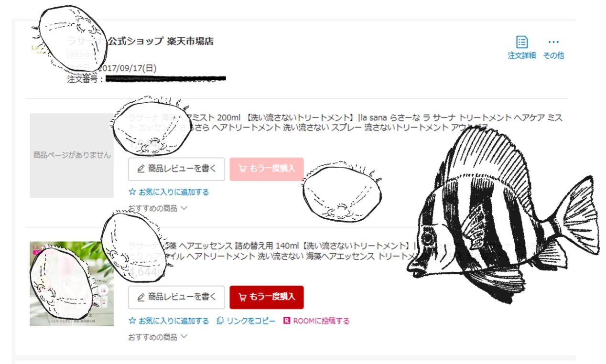Click pencil icon in second 商品レビューを書く button

pyautogui.click(x=141, y=297)
